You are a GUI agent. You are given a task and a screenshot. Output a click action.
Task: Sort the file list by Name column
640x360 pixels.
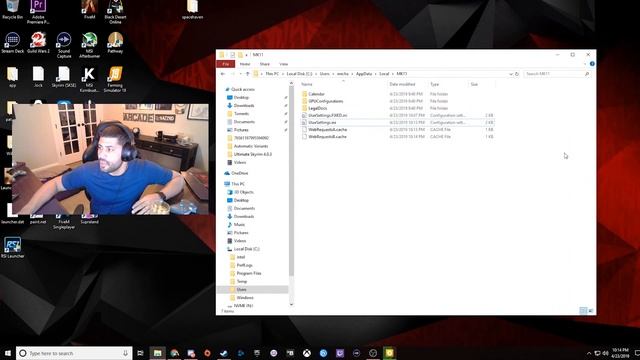[x=344, y=84]
